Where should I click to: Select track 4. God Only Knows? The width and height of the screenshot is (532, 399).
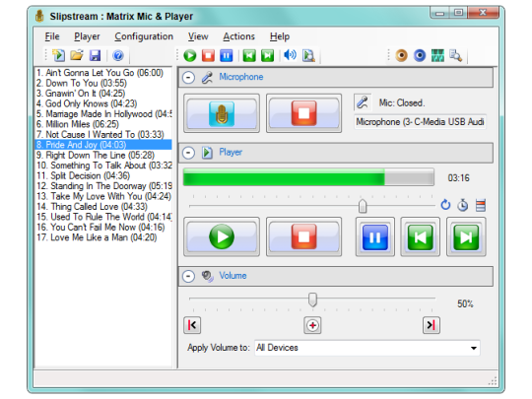click(103, 103)
